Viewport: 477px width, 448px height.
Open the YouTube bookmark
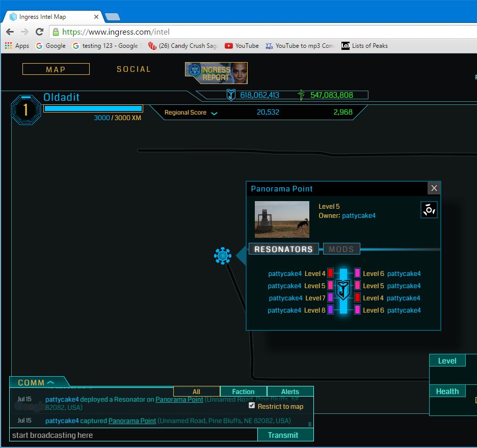(242, 46)
